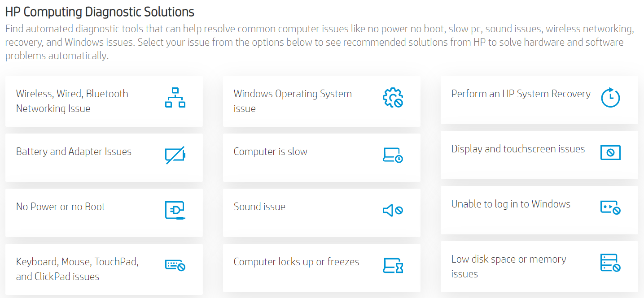The image size is (644, 298).
Task: Open Unable to log in to Windows
Action: [511, 204]
